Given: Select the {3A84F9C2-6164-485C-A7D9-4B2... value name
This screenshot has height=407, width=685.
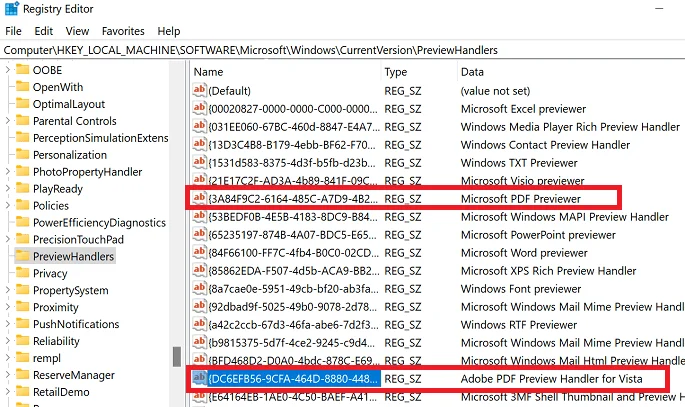Looking at the screenshot, I should pyautogui.click(x=293, y=199).
